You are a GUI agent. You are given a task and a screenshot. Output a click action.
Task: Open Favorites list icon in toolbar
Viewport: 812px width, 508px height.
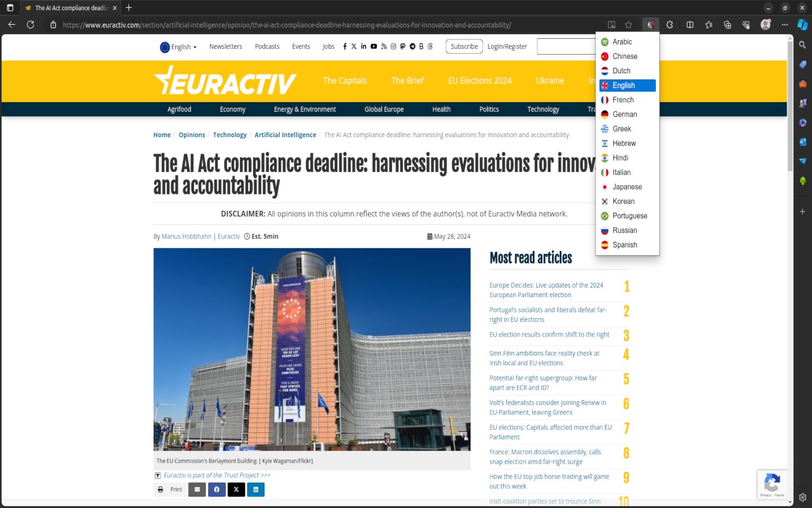click(709, 25)
